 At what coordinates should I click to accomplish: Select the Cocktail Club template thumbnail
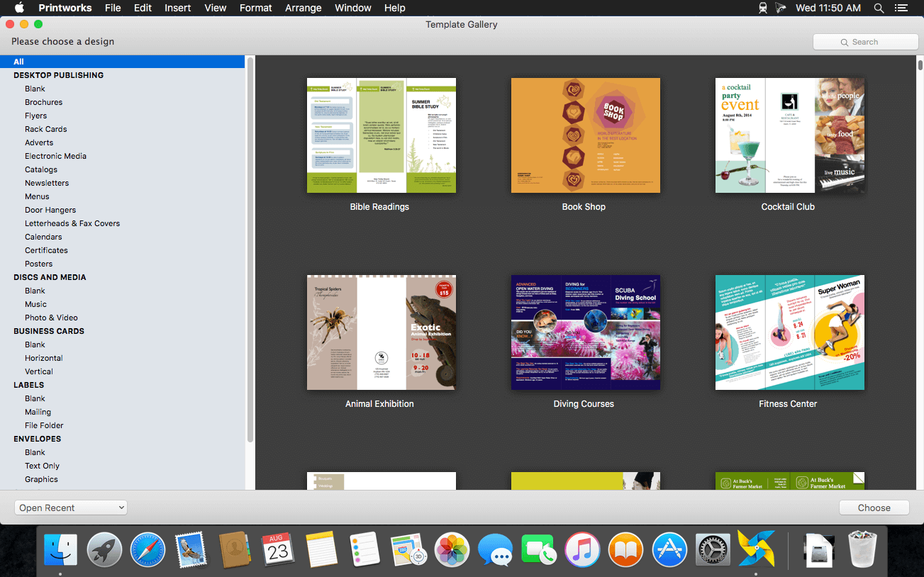[x=790, y=135]
